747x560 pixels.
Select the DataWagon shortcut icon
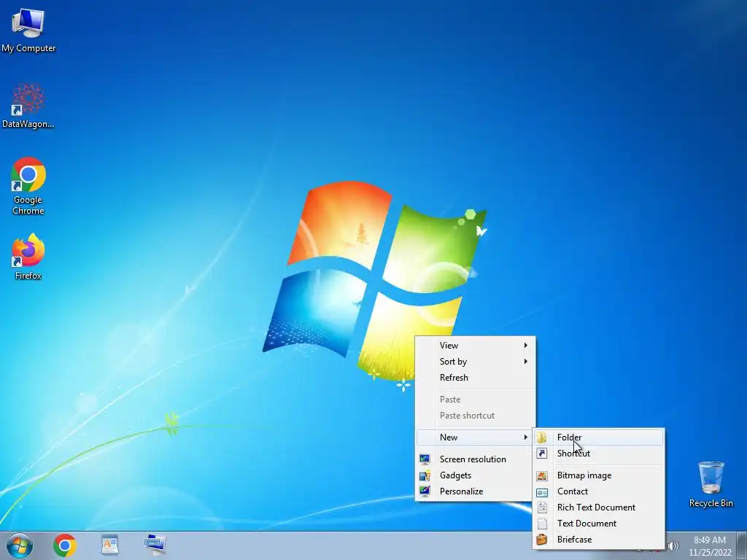click(x=28, y=106)
